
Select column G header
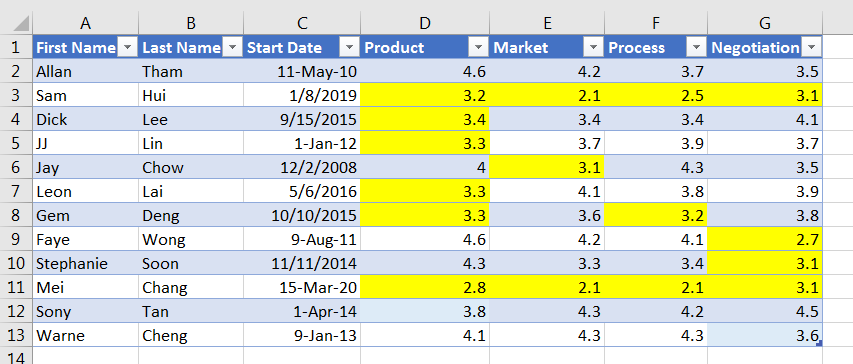765,23
